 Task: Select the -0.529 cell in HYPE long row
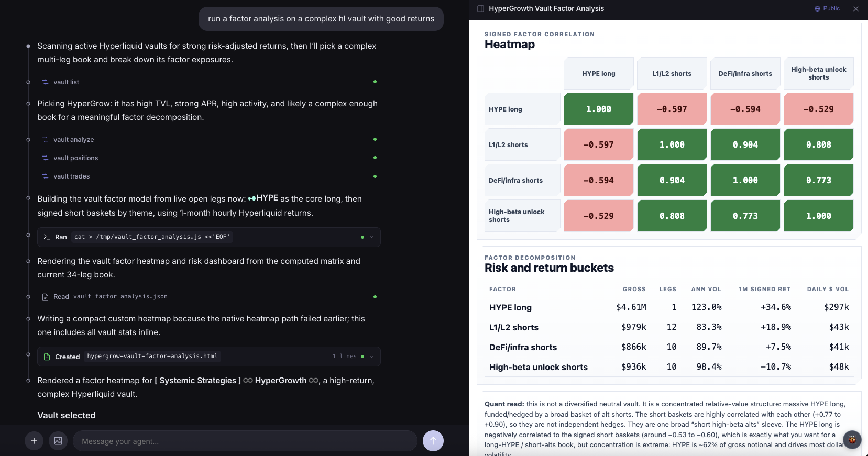(x=819, y=109)
